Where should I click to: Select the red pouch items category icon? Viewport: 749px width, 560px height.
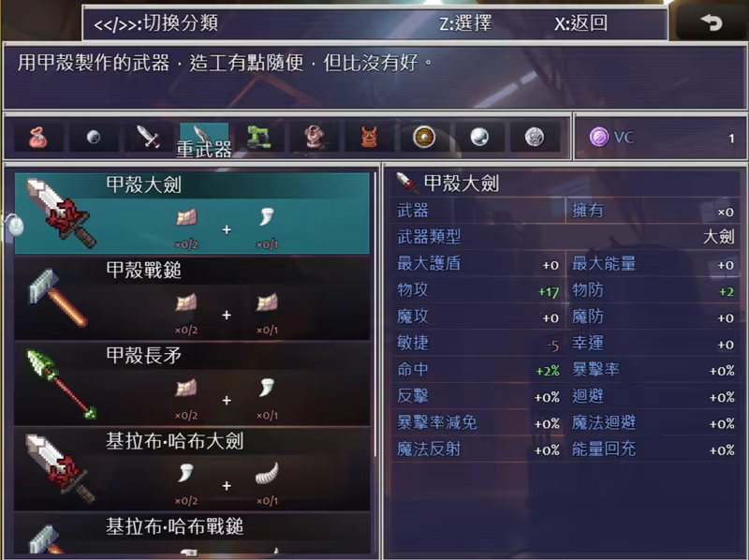37,138
